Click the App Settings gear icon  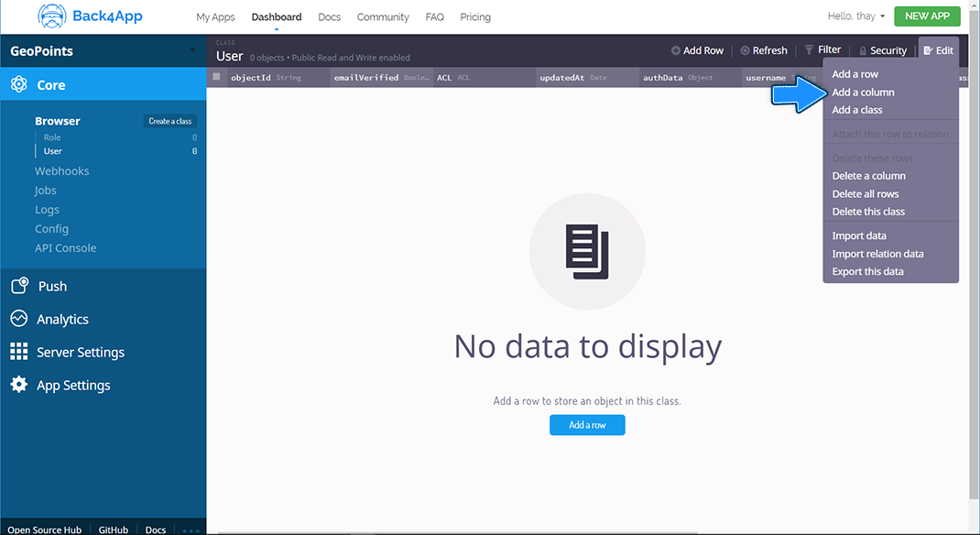click(x=18, y=385)
